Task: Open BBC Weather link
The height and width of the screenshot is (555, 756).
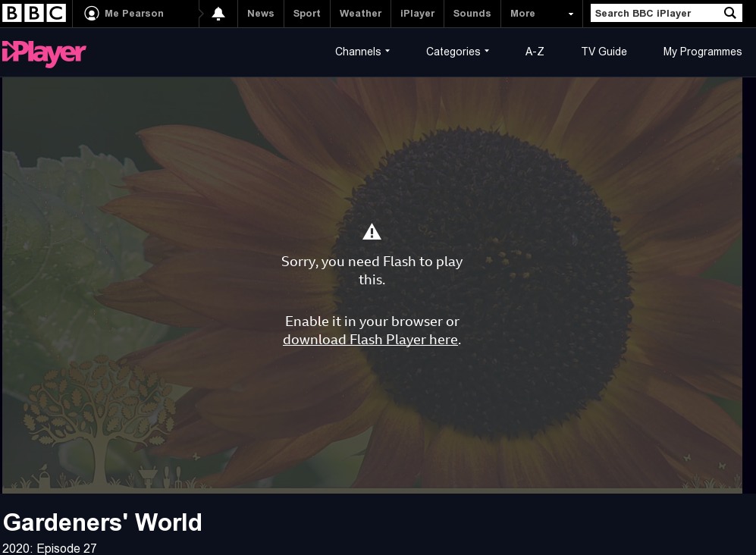Action: coord(360,14)
